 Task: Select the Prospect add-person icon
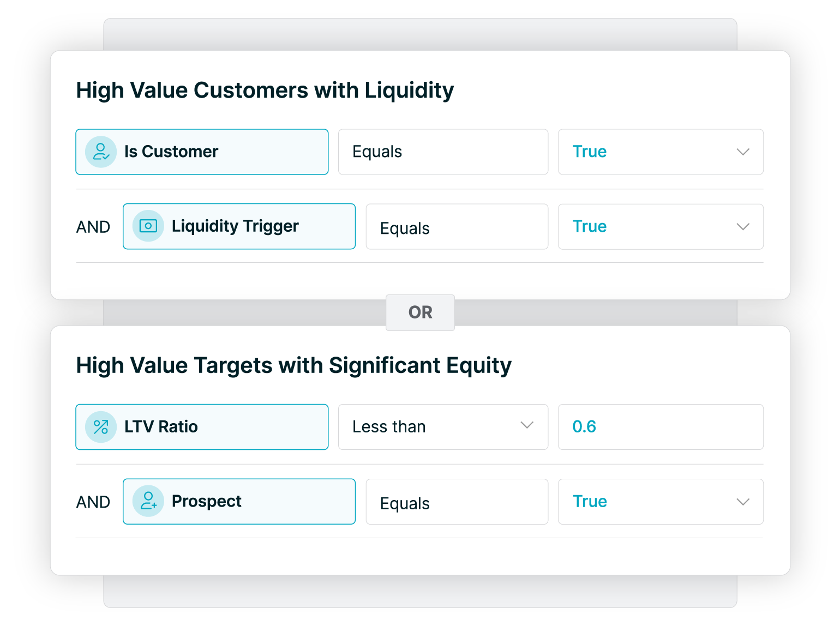148,502
